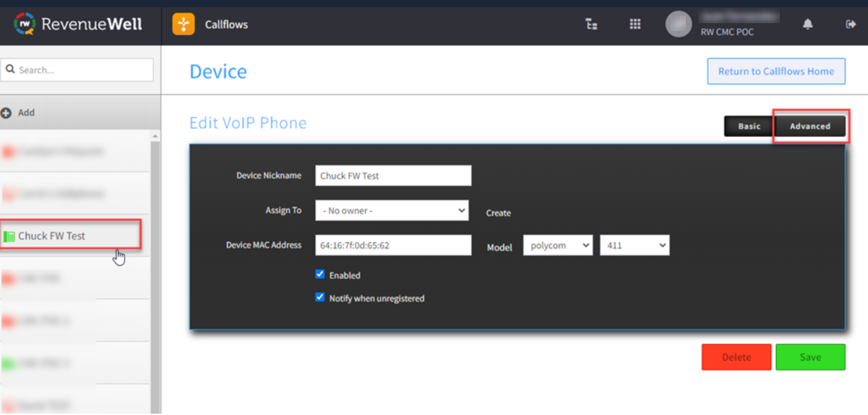Click the Device Nickname field
Screen dimensions: 868x415
coord(393,176)
